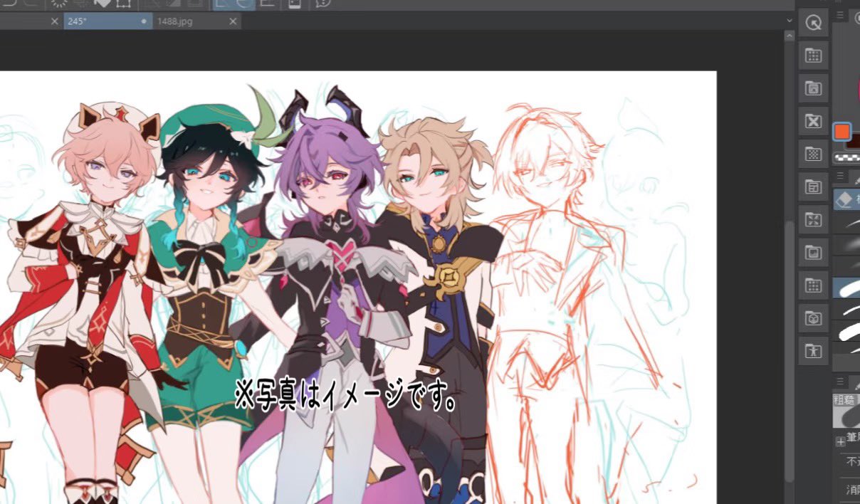860x504 pixels.
Task: Click the smartphone icon in command bar
Action: pyautogui.click(x=295, y=3)
